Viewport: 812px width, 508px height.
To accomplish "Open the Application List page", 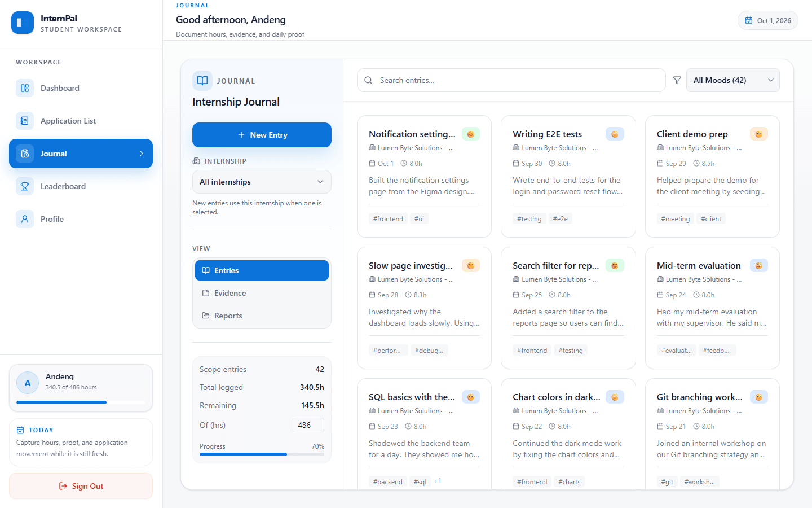I will (x=81, y=121).
